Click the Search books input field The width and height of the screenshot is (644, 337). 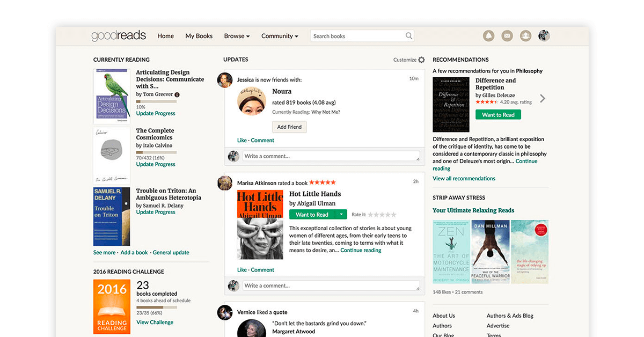tap(357, 36)
